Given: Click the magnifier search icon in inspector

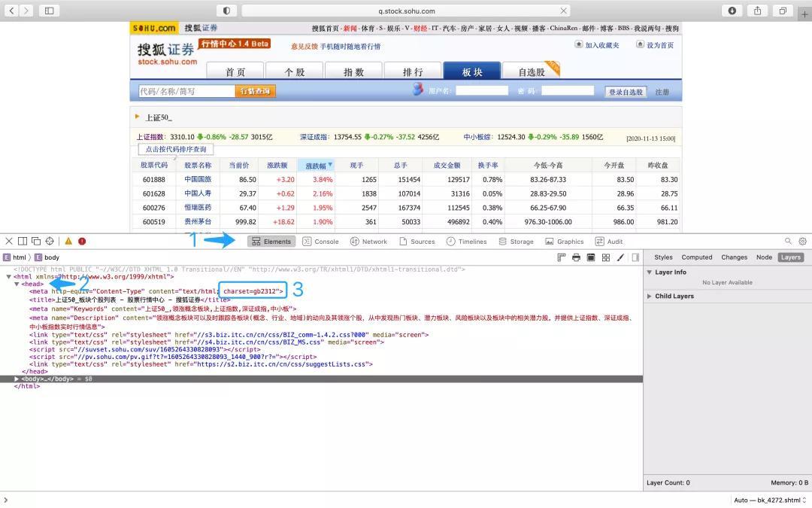Looking at the screenshot, I should tap(788, 241).
